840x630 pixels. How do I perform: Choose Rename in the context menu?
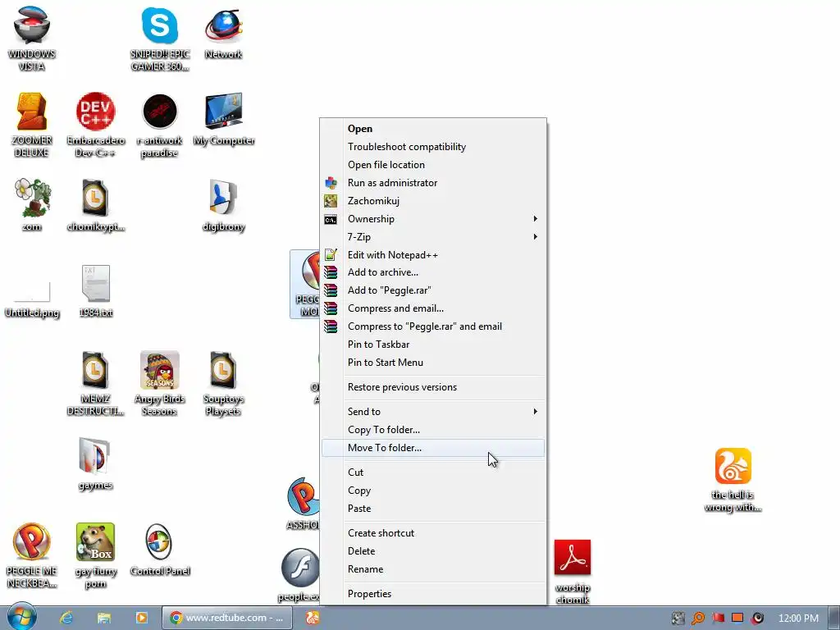(433, 569)
